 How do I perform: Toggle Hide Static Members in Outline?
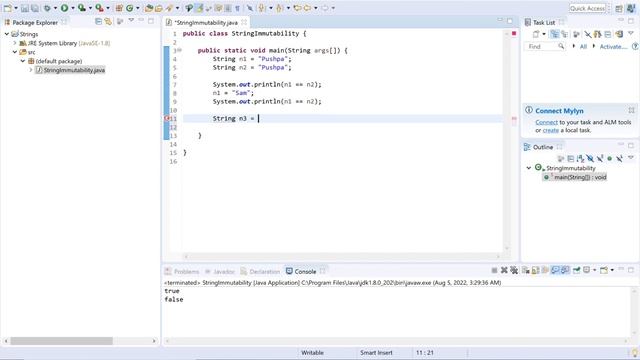[x=600, y=158]
